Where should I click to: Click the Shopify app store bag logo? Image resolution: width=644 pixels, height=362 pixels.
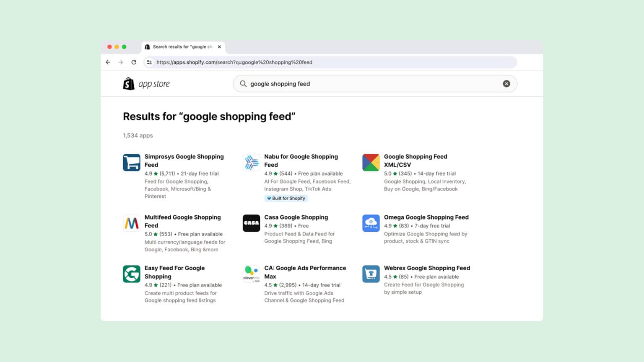[129, 83]
